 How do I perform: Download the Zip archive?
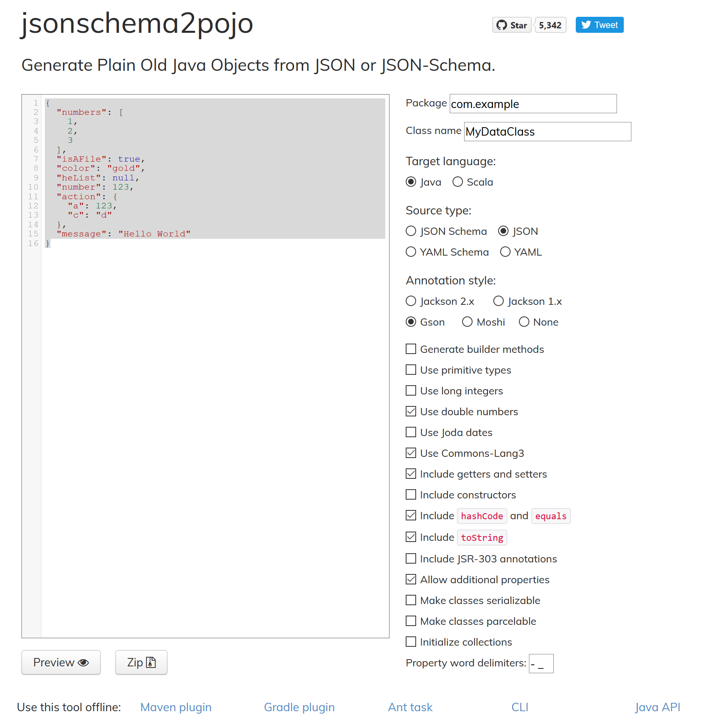[x=141, y=662]
